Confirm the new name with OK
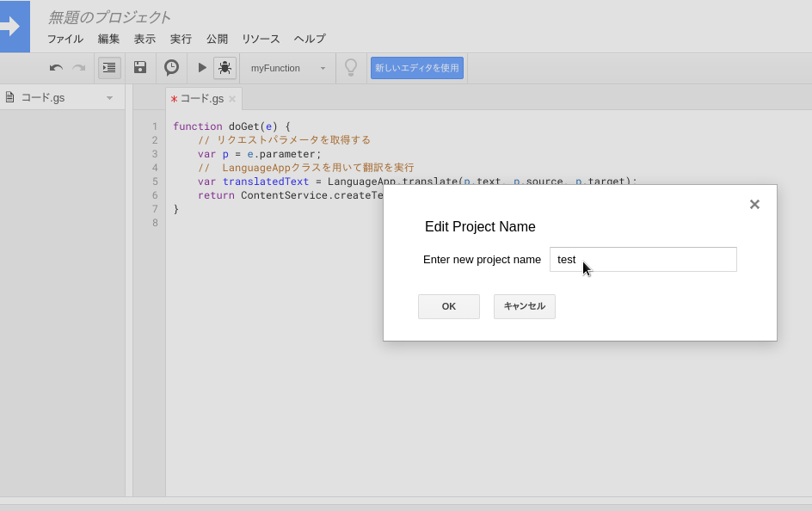 [448, 306]
